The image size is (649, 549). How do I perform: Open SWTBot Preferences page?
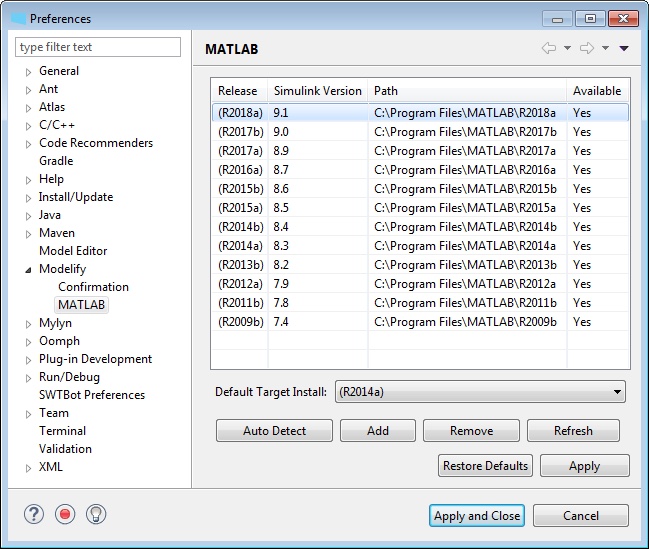pos(92,395)
